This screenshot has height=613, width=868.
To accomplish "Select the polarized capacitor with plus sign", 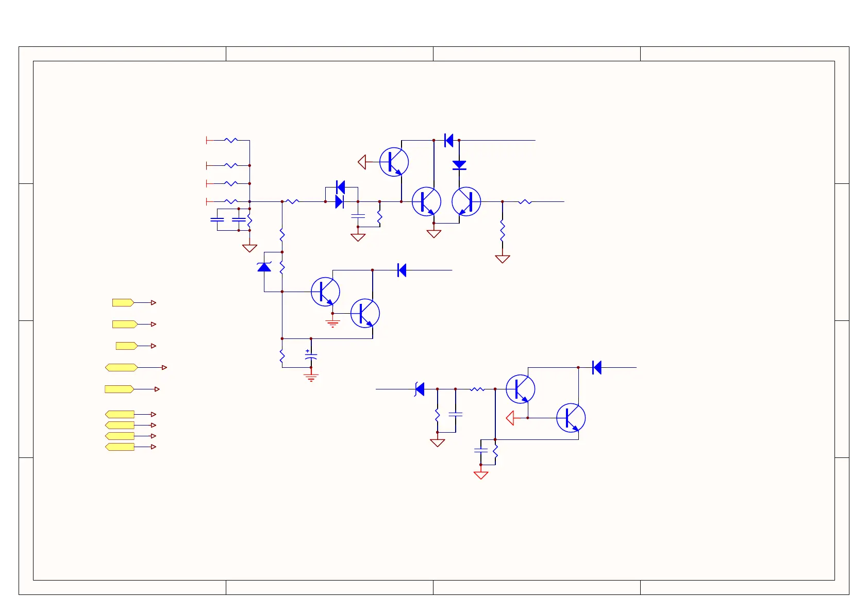I will tap(311, 355).
